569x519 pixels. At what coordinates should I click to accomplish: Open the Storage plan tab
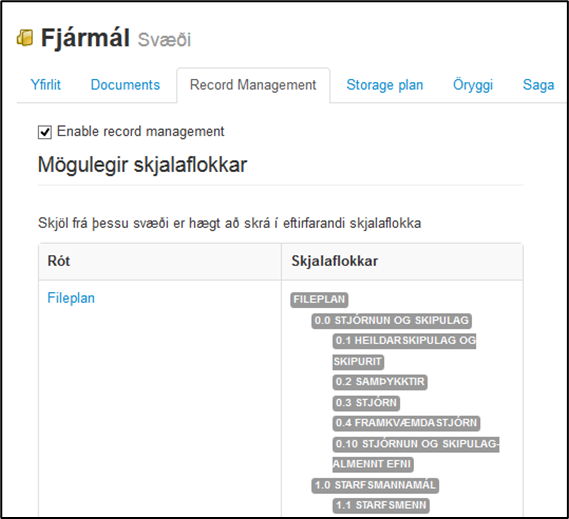385,85
